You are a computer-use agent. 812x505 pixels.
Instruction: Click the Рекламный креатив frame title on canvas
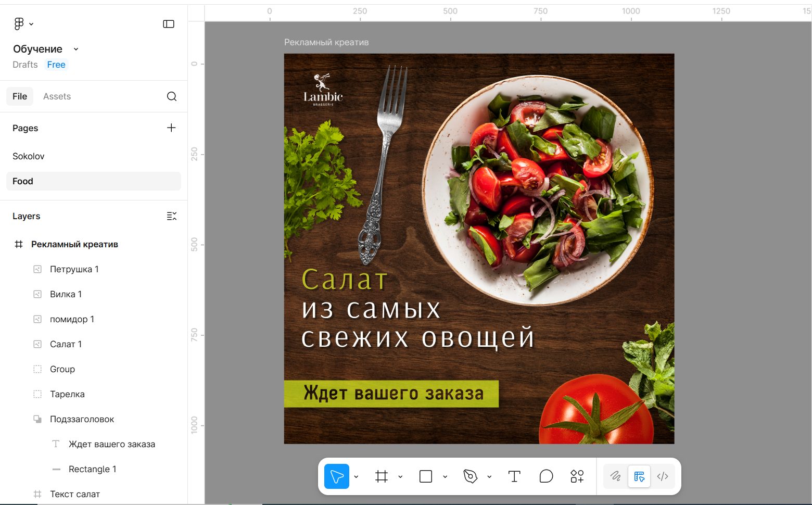[x=326, y=42]
